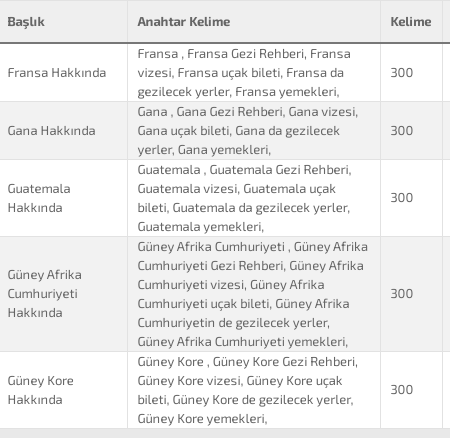The image size is (450, 438).
Task: Click the text 'Fransa yemekleri' in keywords
Action: point(286,92)
